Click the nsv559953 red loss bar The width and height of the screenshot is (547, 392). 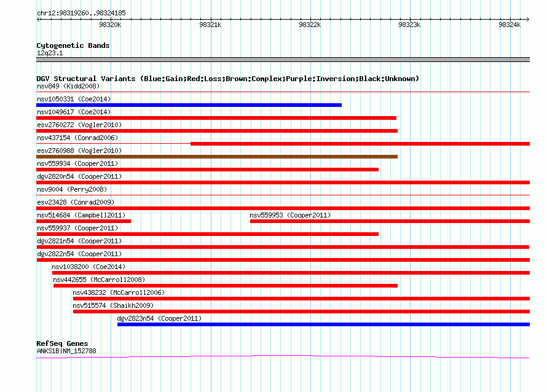[x=390, y=221]
